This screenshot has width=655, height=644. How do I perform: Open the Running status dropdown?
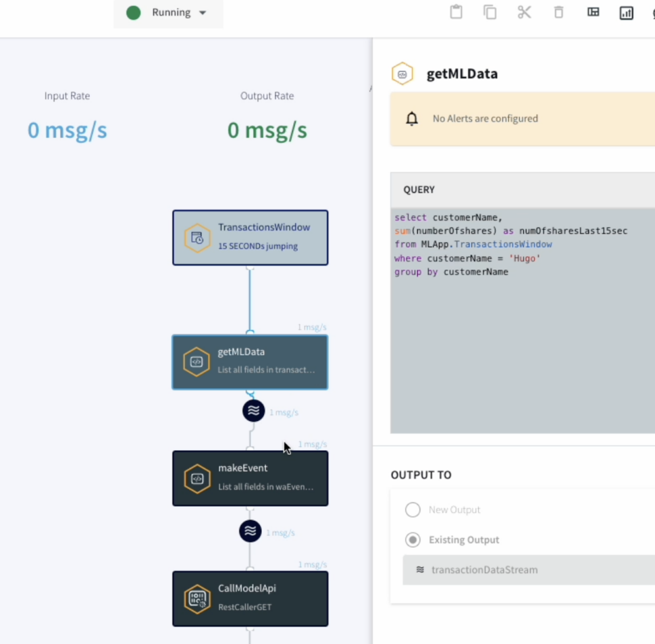169,13
